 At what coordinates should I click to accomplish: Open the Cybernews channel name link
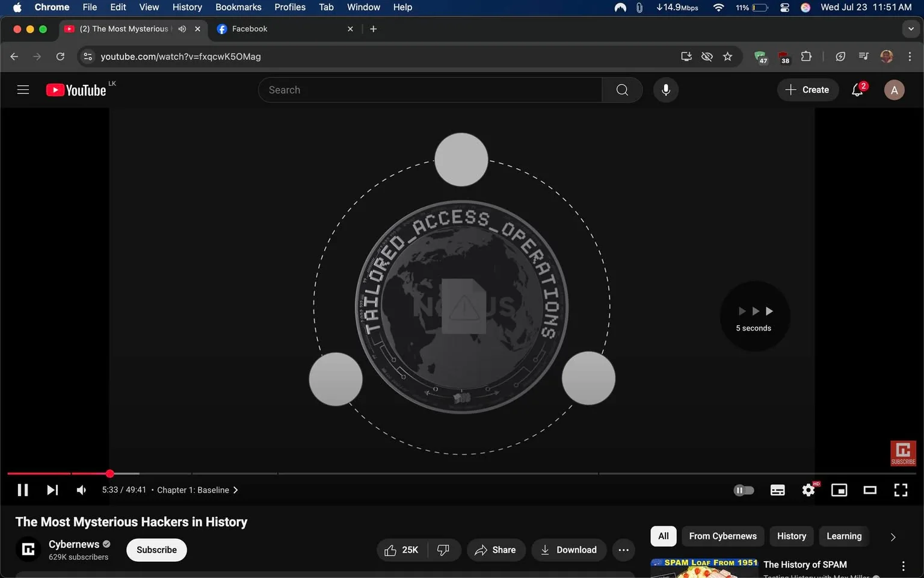74,544
